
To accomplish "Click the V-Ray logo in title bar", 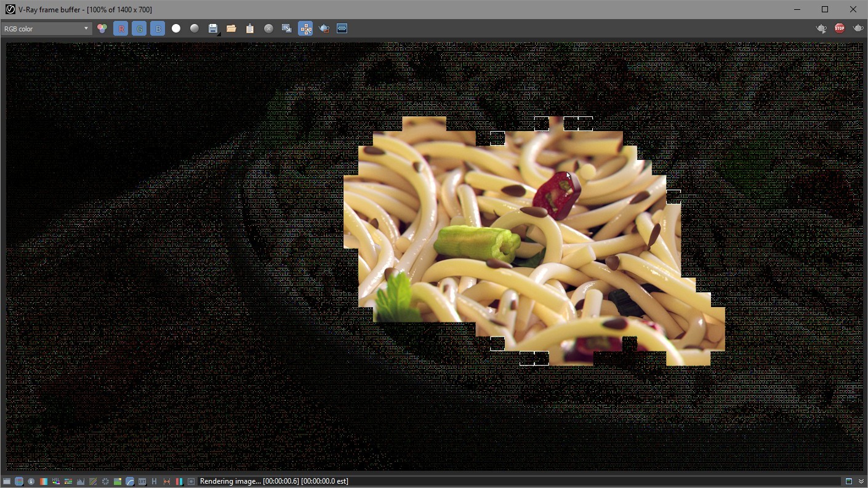I will (x=10, y=9).
